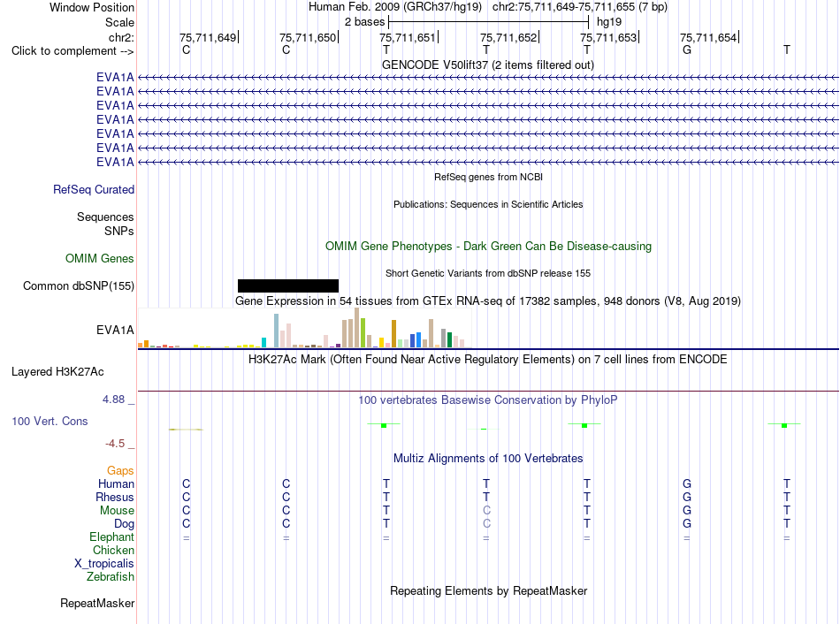
Task: Click the Sequences SNPs track label
Action: (105, 224)
